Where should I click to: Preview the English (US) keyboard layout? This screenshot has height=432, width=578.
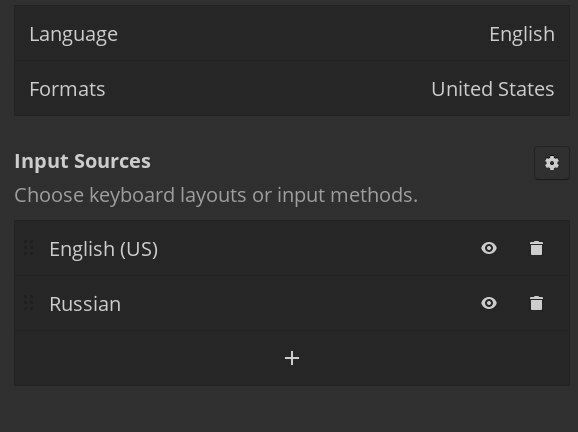click(489, 248)
